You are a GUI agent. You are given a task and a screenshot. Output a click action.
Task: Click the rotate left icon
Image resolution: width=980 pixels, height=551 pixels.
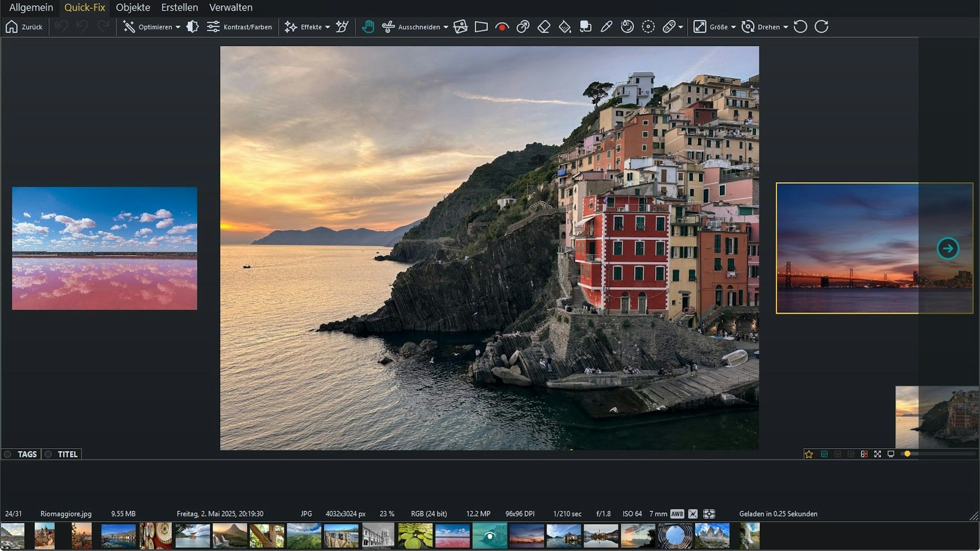[x=801, y=27]
